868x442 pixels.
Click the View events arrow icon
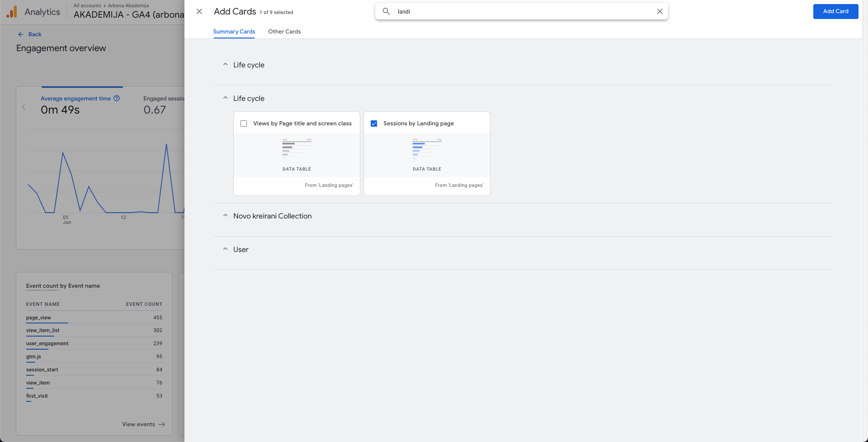tap(162, 424)
